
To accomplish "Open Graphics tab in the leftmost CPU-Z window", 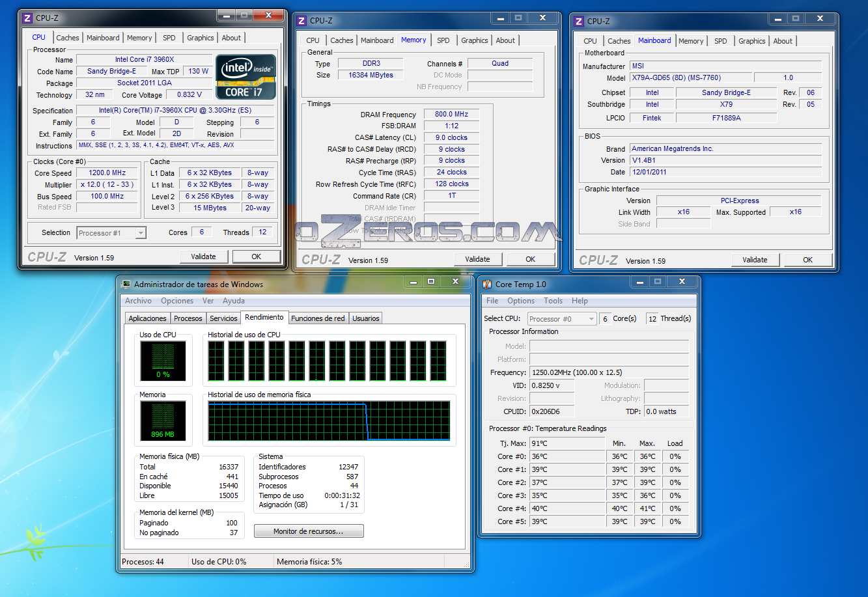I will point(201,38).
